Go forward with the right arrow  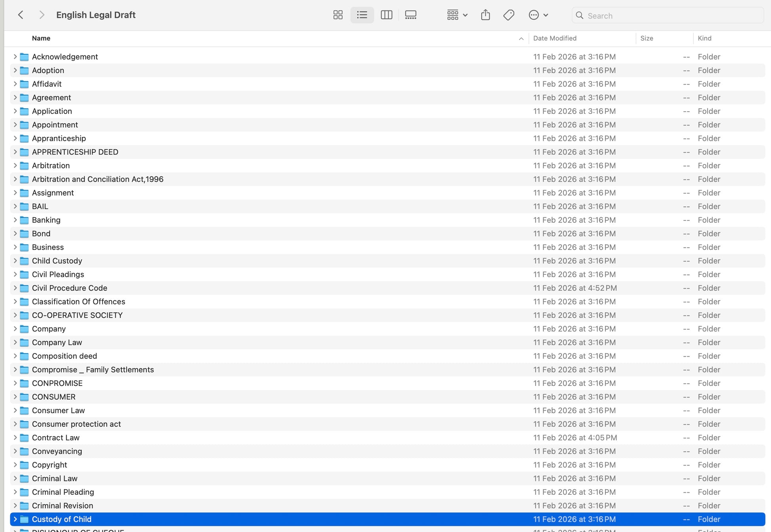coord(42,15)
